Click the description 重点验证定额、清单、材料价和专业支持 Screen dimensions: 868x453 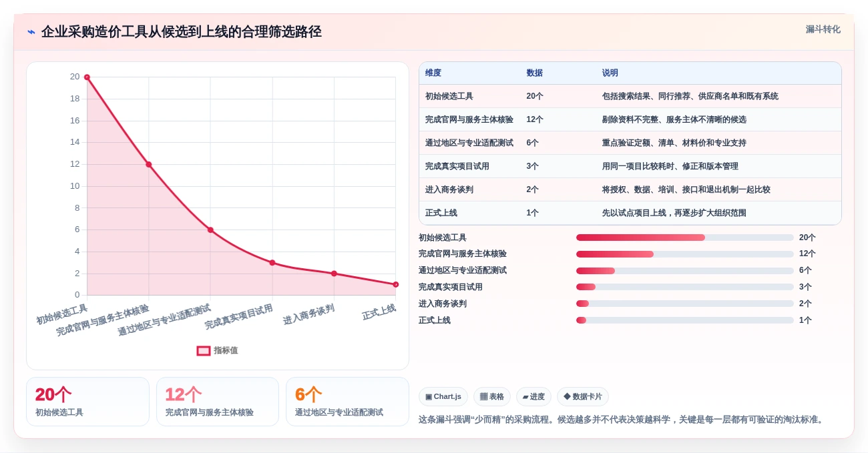pos(674,143)
